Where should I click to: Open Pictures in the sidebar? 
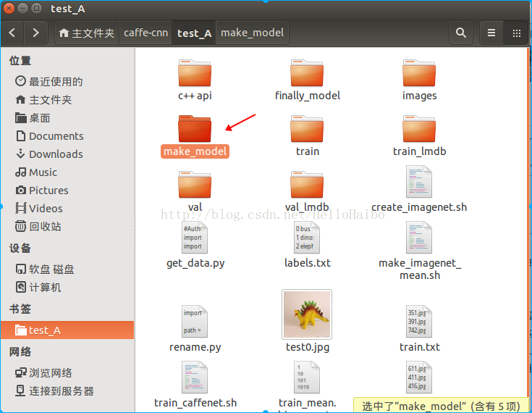click(68, 190)
